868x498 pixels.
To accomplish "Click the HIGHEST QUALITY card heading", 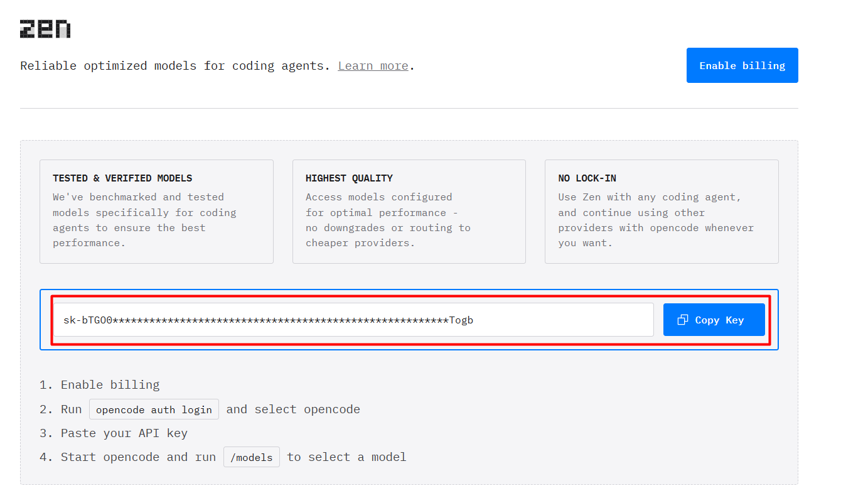I will pyautogui.click(x=349, y=178).
